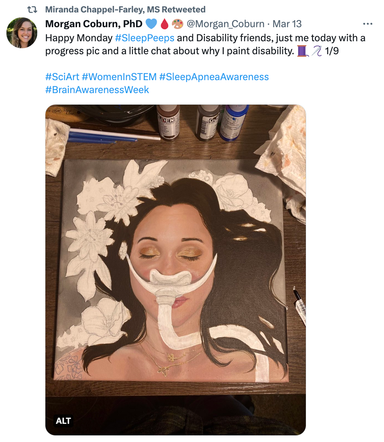Viewport: 384px width, 442px height.
Task: Click the thread spool emoji
Action: pyautogui.click(x=302, y=51)
